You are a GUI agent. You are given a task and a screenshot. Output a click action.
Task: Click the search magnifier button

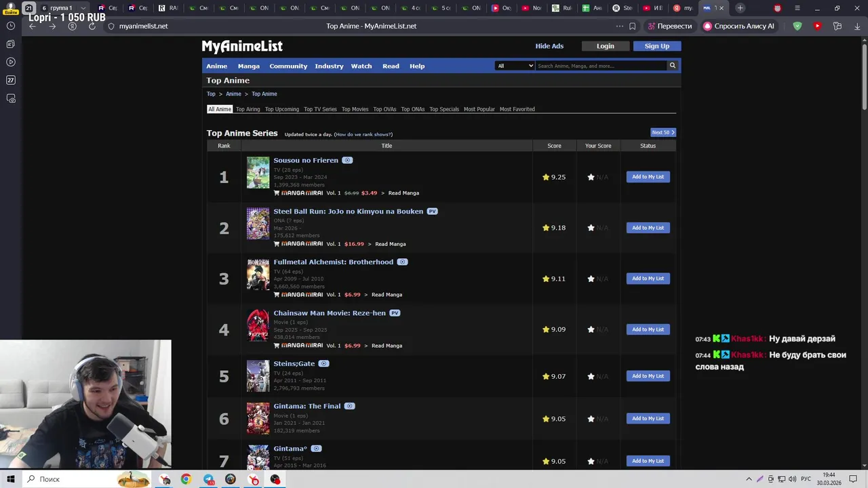(x=673, y=66)
